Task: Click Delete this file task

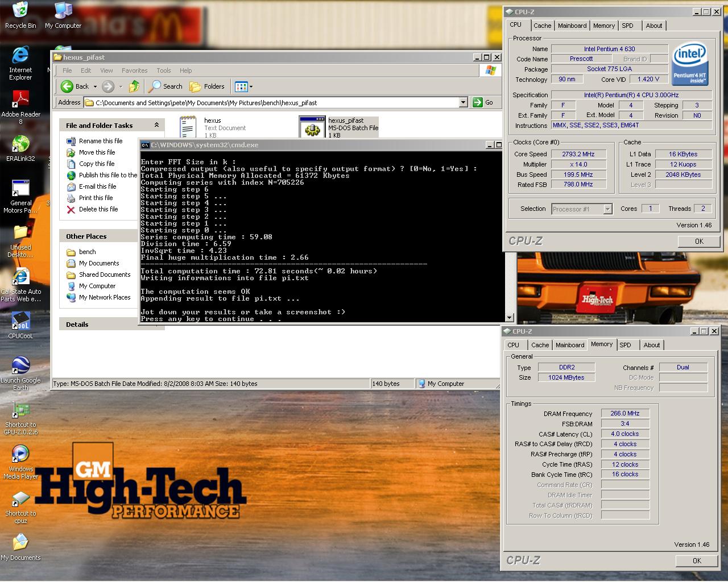Action: [92, 209]
